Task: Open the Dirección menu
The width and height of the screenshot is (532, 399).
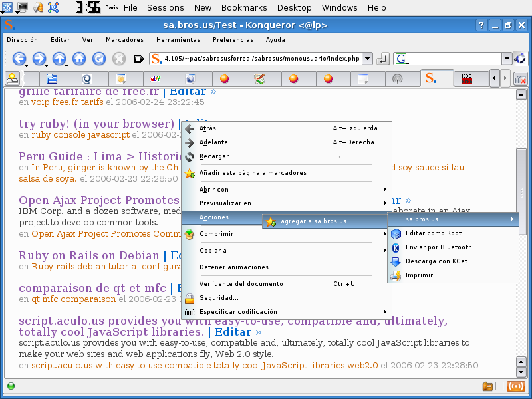Action: (22, 40)
